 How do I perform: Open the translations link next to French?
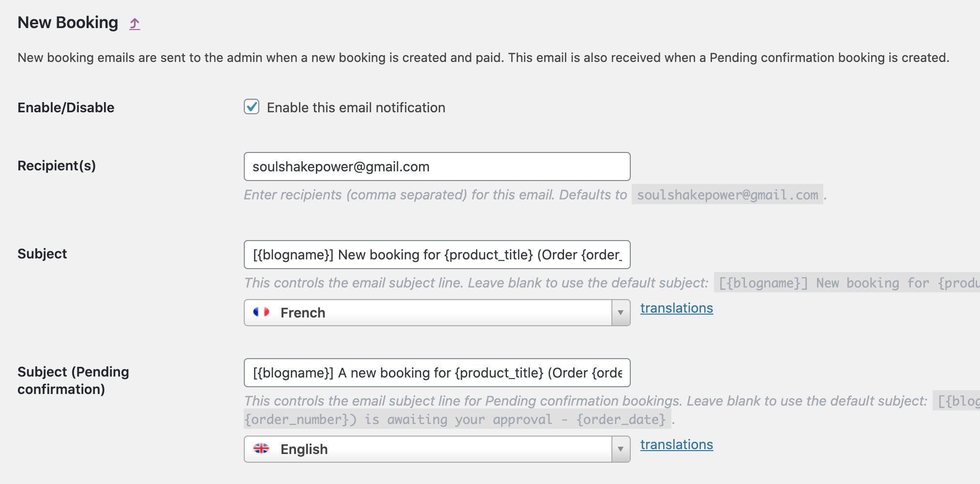click(x=676, y=308)
